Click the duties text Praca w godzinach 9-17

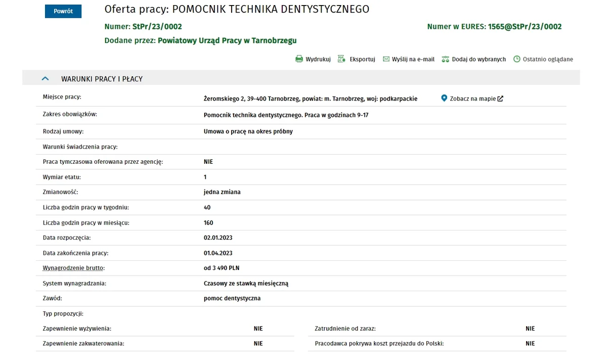coord(336,115)
